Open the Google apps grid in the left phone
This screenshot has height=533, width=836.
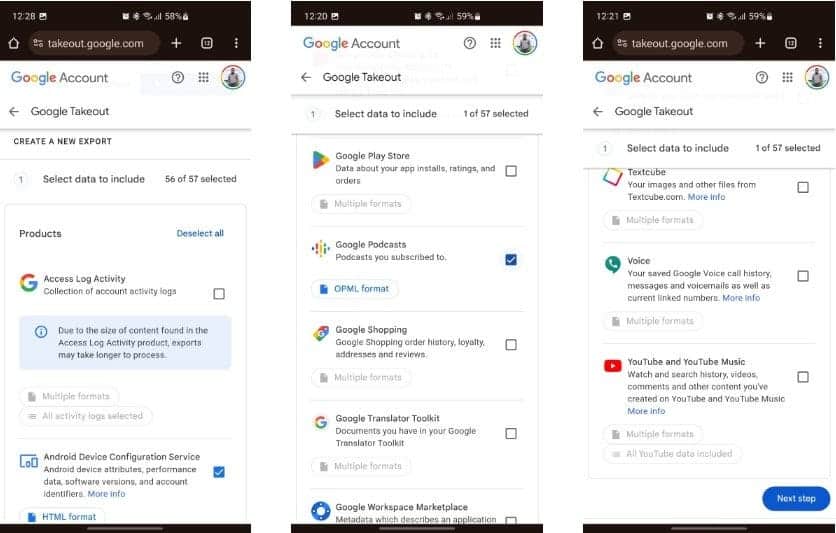204,78
